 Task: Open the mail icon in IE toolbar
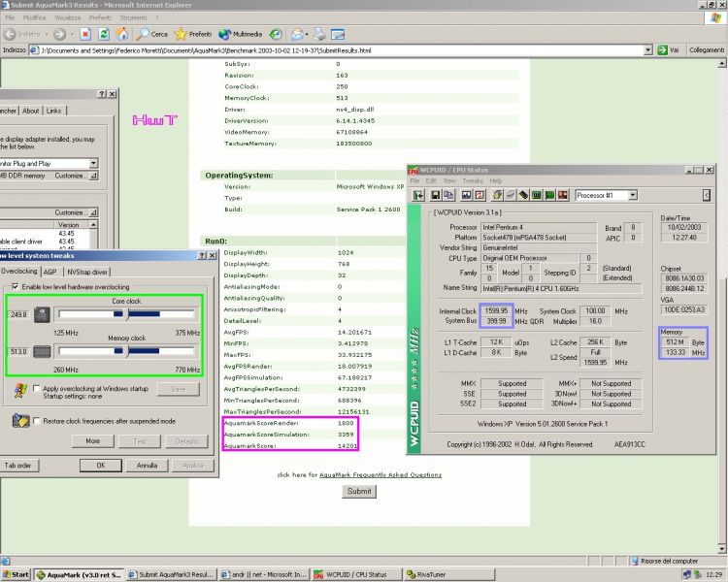pyautogui.click(x=297, y=34)
